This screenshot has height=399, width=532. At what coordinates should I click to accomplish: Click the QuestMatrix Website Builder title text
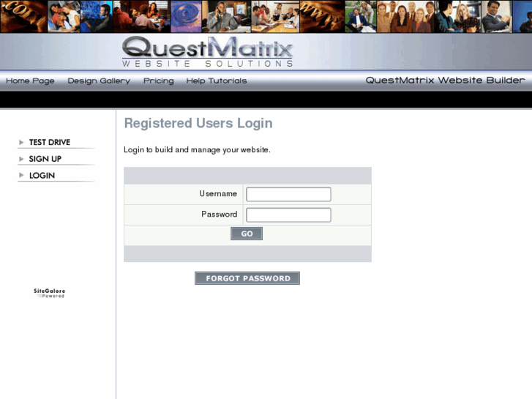[x=445, y=80]
